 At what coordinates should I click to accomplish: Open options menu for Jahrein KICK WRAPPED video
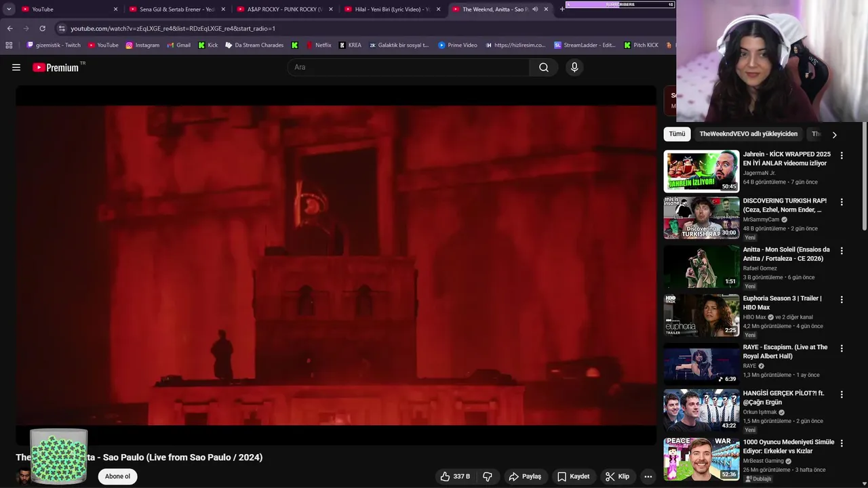(x=842, y=155)
